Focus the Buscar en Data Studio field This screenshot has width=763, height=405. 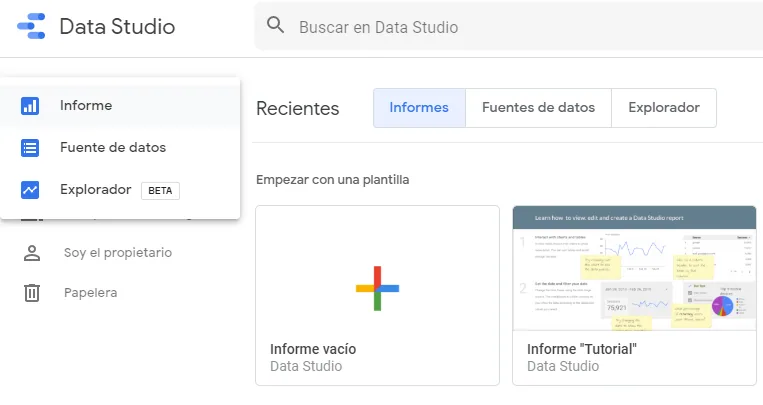(509, 26)
